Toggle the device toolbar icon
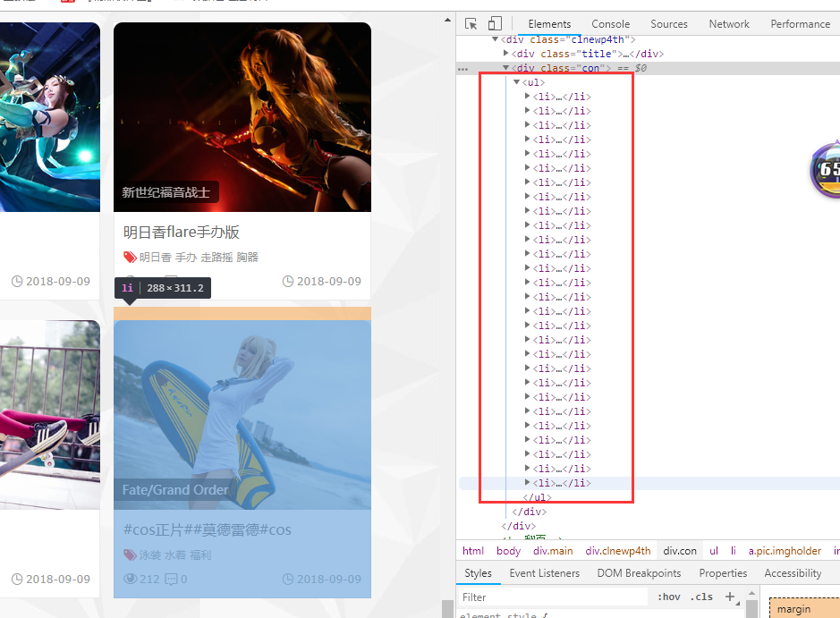This screenshot has height=618, width=840. (495, 23)
